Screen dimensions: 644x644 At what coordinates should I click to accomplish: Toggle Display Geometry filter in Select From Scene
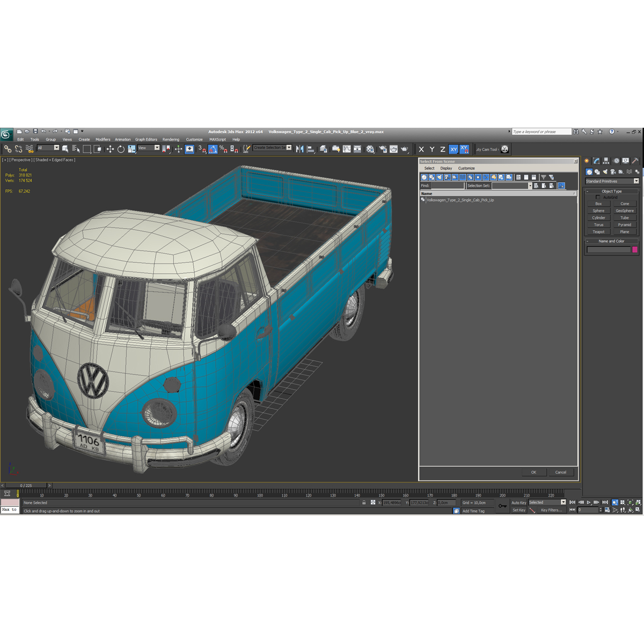coord(424,177)
